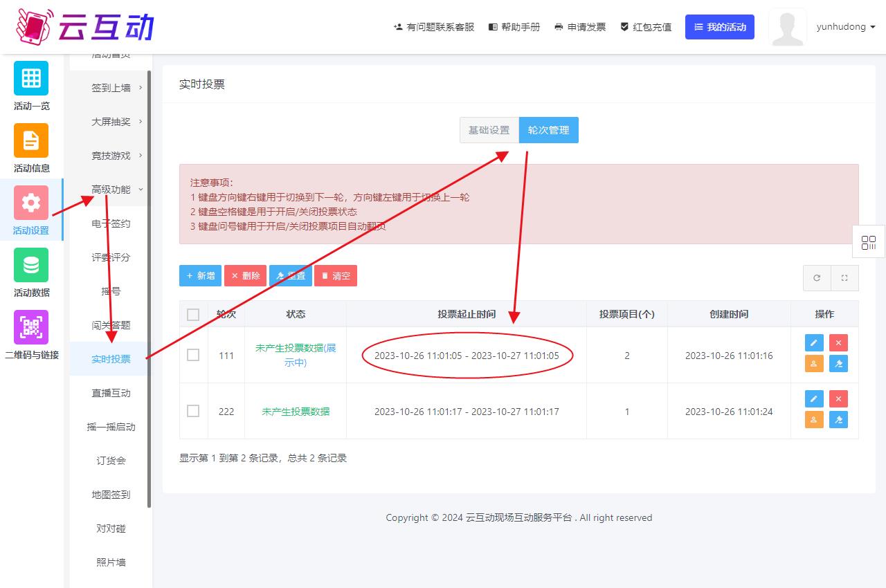The width and height of the screenshot is (886, 588).
Task: Click the 新增 button to add round
Action: point(201,275)
